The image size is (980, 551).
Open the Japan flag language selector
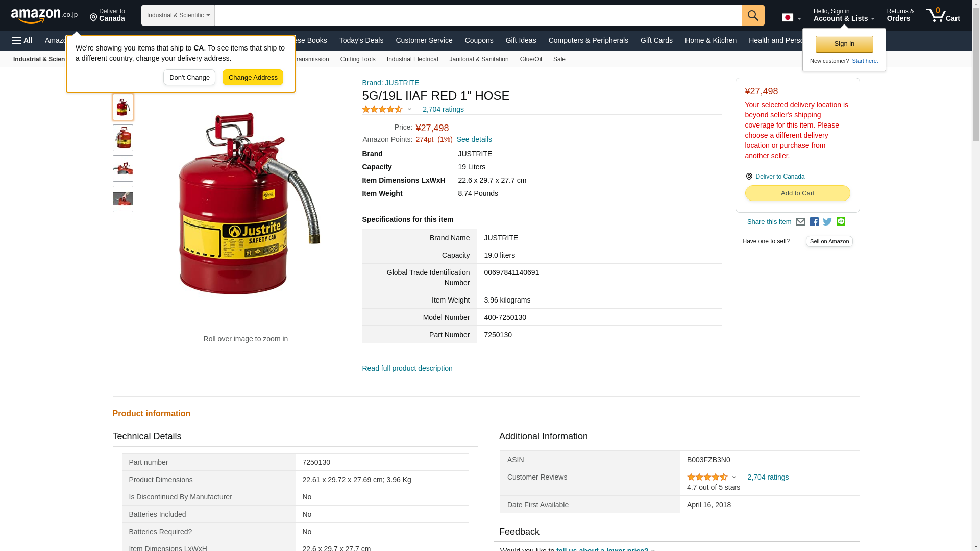[791, 17]
